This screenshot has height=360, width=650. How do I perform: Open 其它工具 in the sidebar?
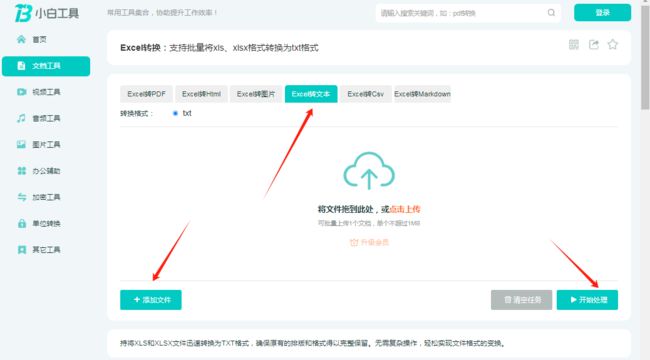pos(39,250)
